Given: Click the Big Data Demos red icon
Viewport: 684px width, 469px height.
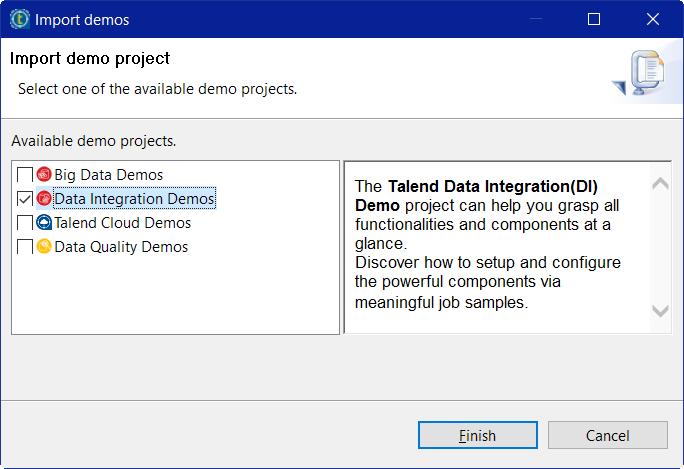Looking at the screenshot, I should [43, 175].
